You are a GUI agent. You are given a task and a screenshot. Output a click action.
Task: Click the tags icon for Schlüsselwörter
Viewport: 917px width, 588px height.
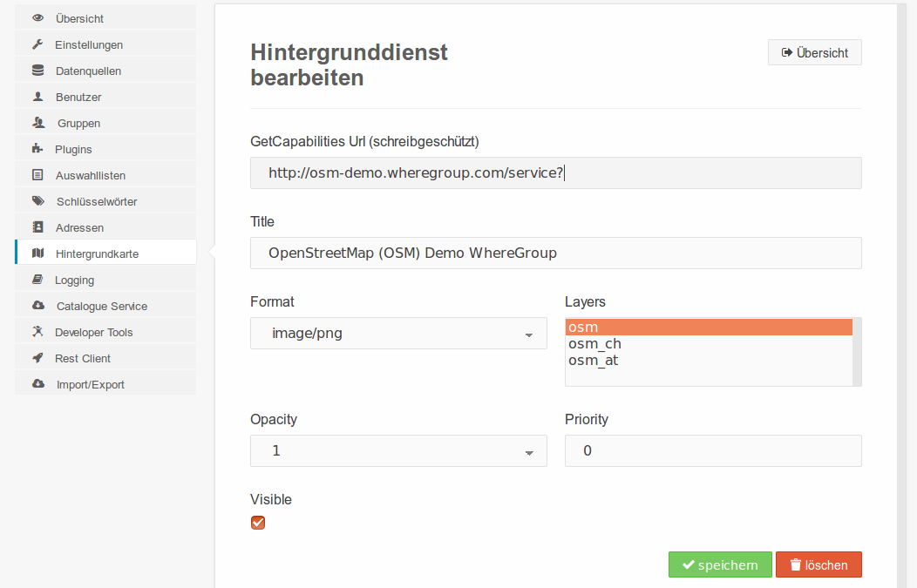38,201
